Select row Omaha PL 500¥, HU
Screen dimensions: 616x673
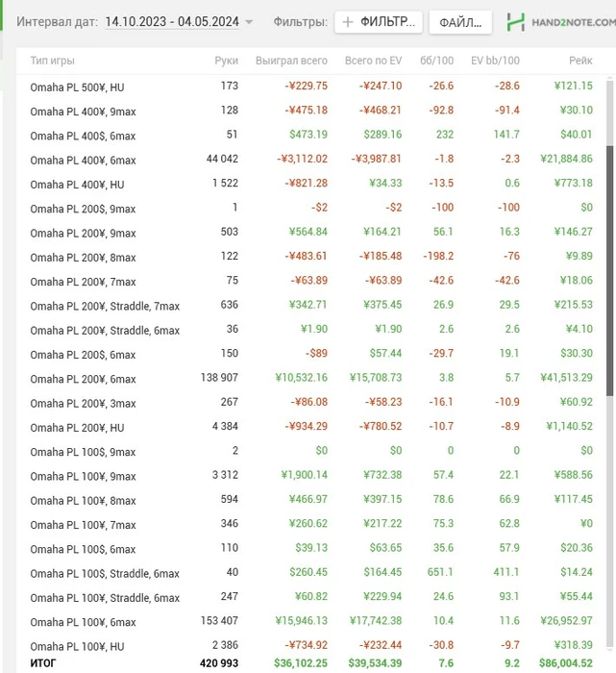click(x=311, y=87)
